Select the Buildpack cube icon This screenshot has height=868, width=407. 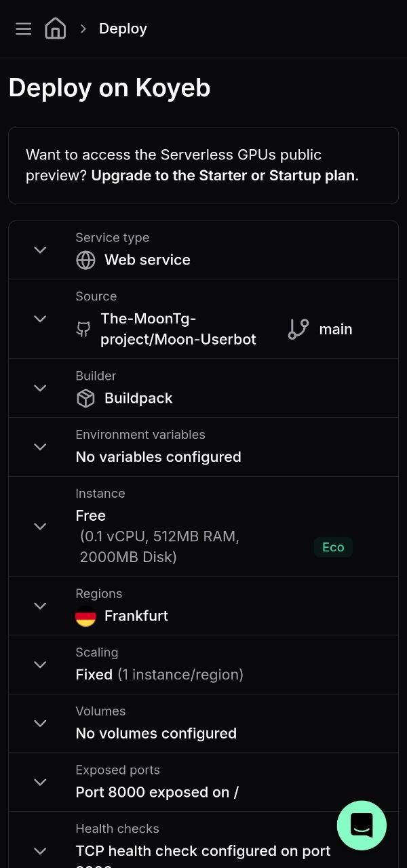(x=85, y=398)
